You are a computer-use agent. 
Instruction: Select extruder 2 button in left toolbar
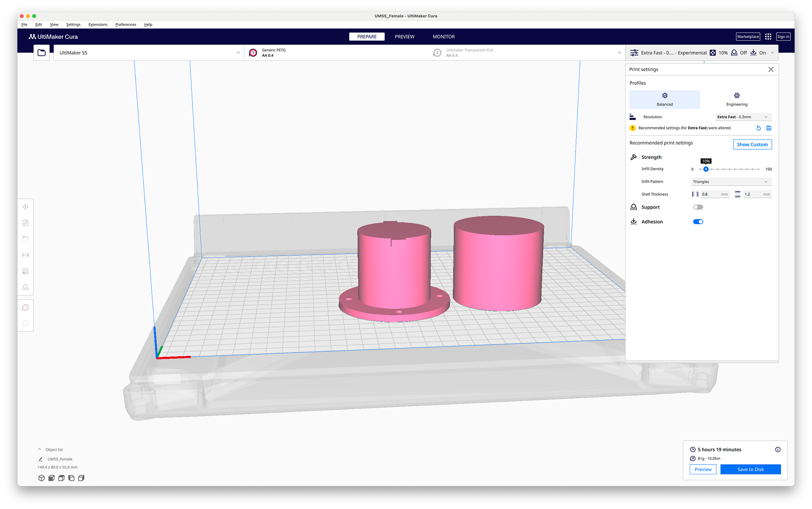click(x=25, y=323)
